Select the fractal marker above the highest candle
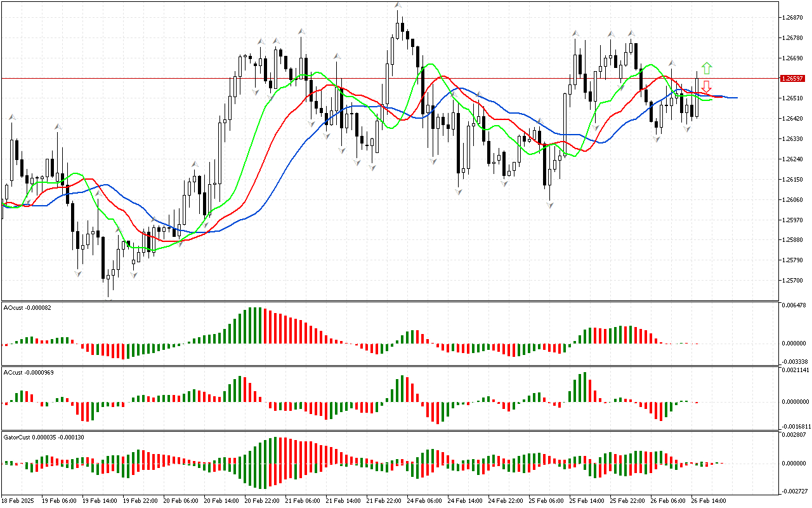This screenshot has width=812, height=508. (398, 6)
